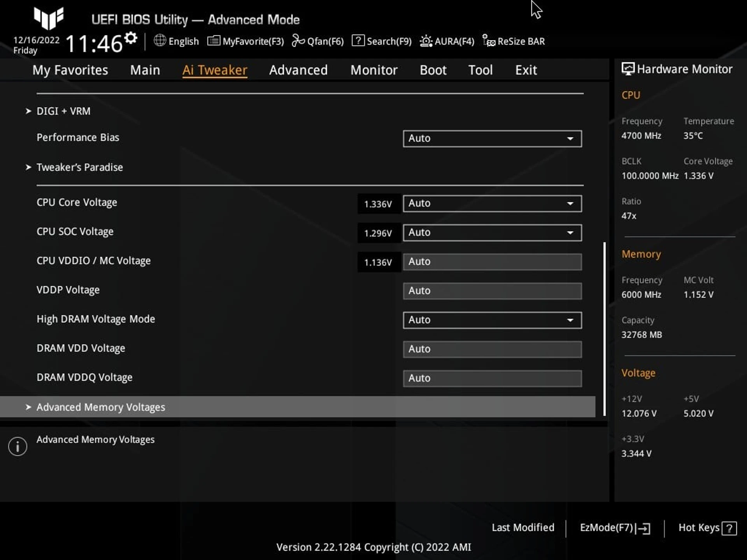747x560 pixels.
Task: Click the EzMode exit arrow icon
Action: [x=643, y=528]
